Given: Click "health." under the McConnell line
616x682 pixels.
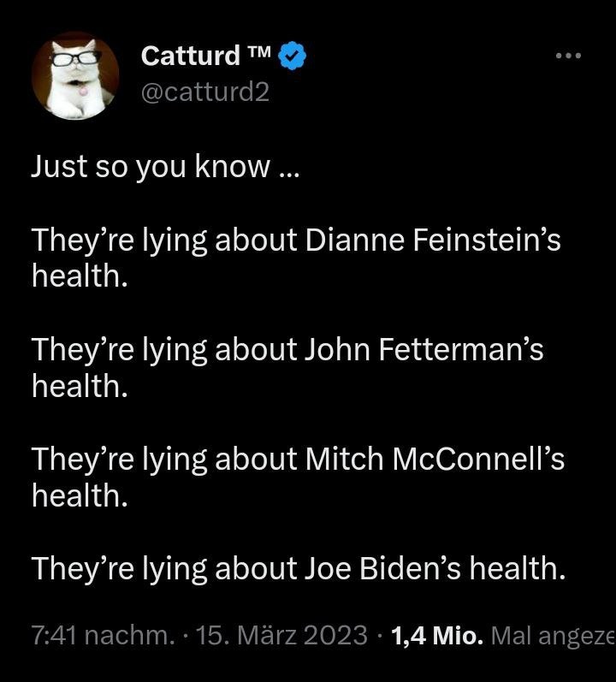Looking at the screenshot, I should [79, 496].
